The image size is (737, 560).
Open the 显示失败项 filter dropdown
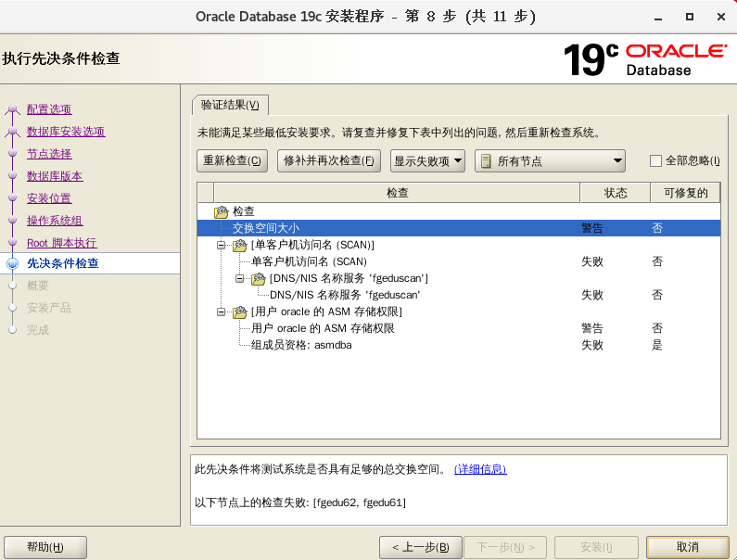click(427, 160)
